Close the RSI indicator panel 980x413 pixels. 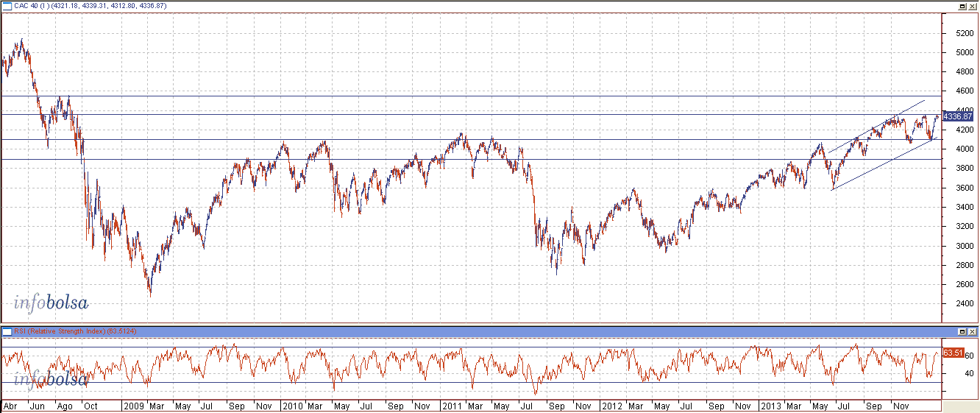click(x=973, y=332)
